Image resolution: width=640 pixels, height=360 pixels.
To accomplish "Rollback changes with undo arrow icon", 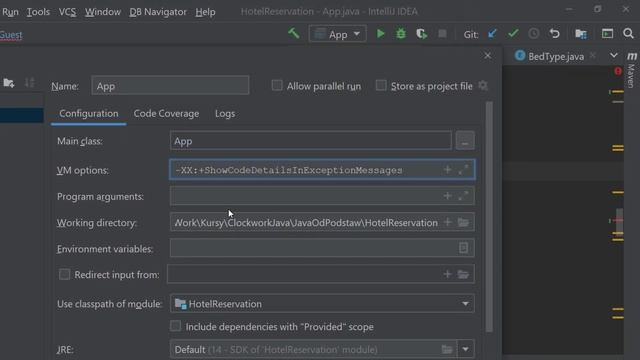I will (x=554, y=33).
